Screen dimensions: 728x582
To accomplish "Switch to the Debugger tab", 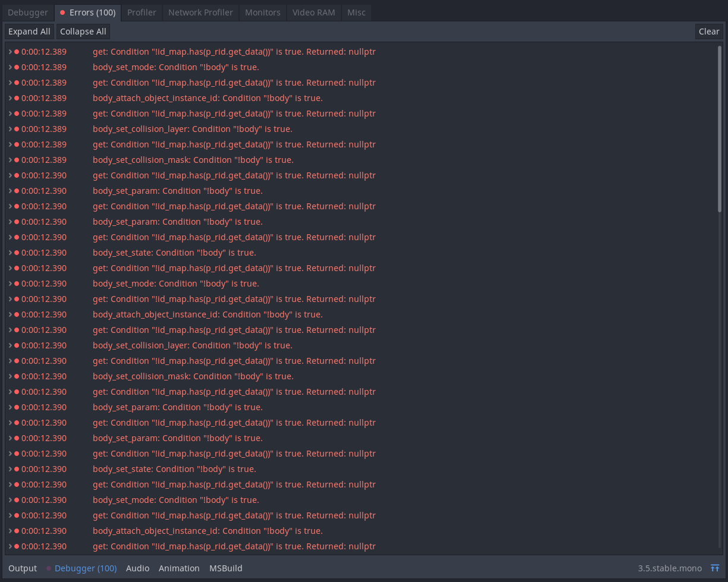I will pyautogui.click(x=27, y=12).
